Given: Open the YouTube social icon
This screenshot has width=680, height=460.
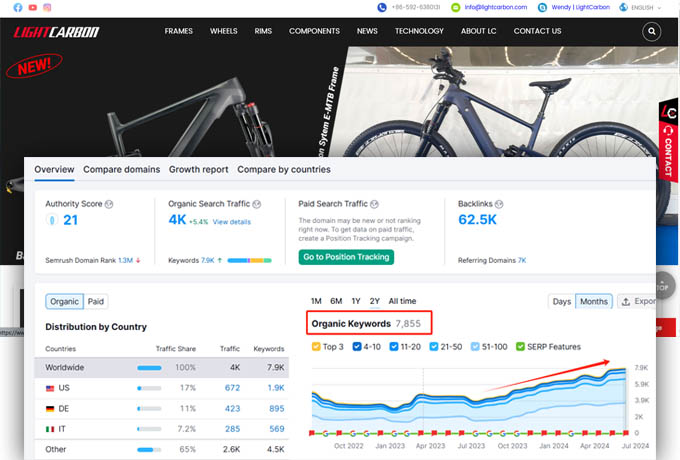Looking at the screenshot, I should 33,7.
